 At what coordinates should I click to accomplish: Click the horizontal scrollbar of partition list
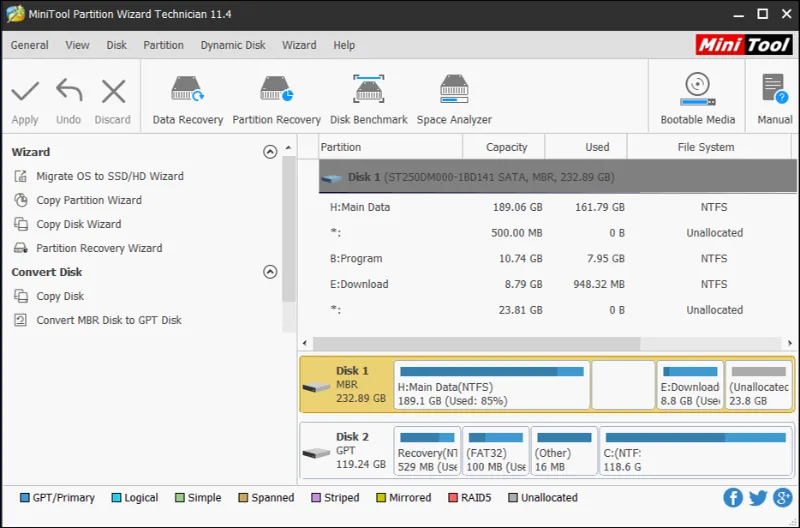coord(477,343)
